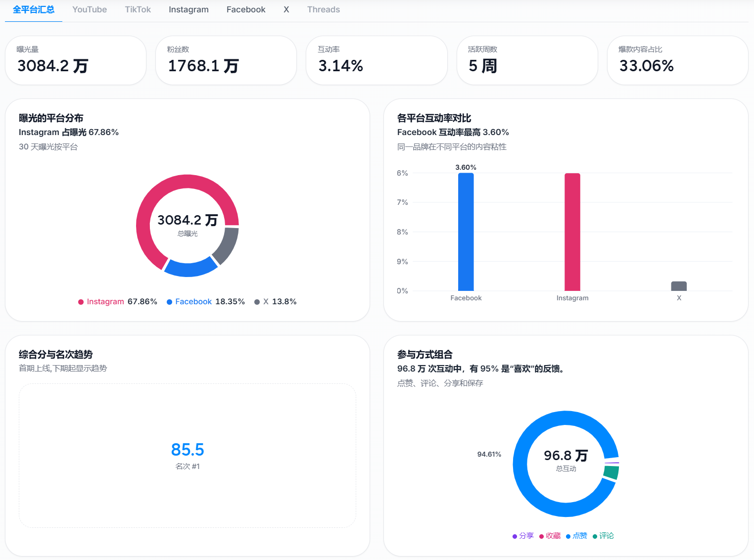Click the 首期上线,下期起显示趋势 notice text
Viewport: 754px width, 560px height.
pos(63,369)
